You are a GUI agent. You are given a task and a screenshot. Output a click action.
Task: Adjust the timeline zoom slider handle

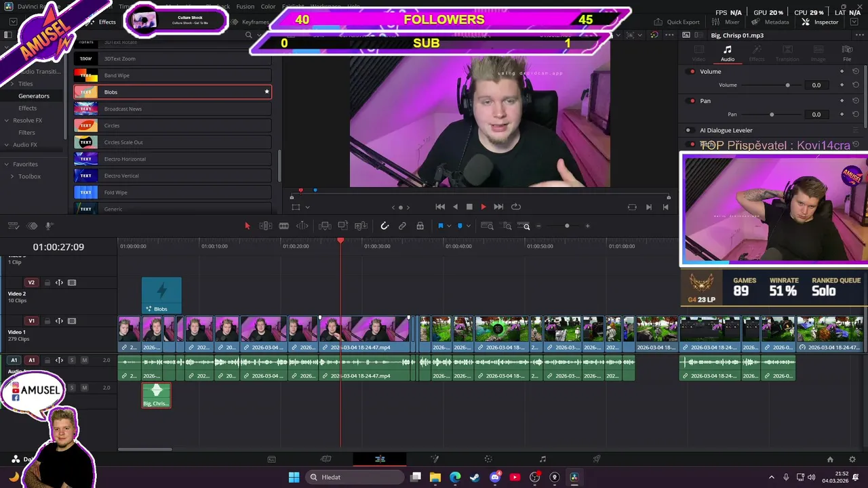click(567, 226)
